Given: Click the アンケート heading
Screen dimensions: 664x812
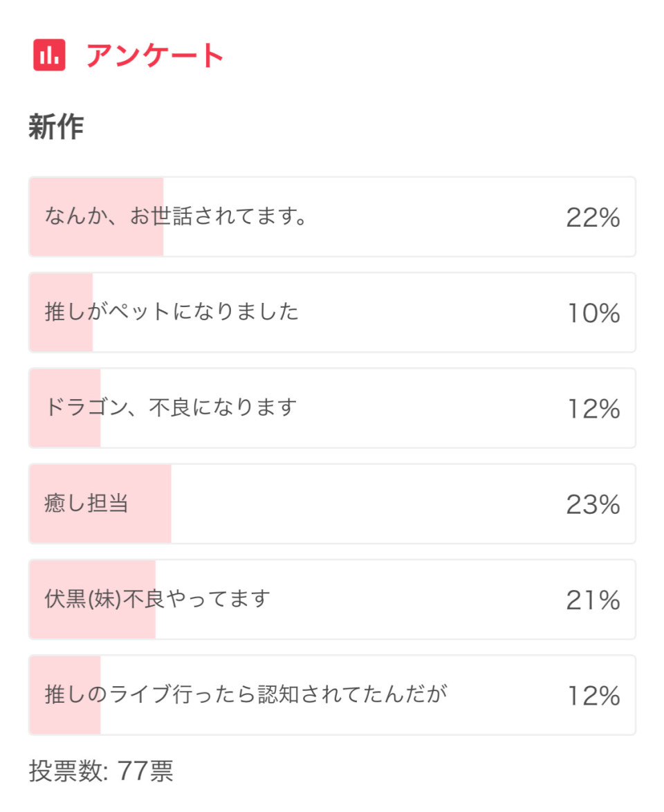Looking at the screenshot, I should point(154,55).
